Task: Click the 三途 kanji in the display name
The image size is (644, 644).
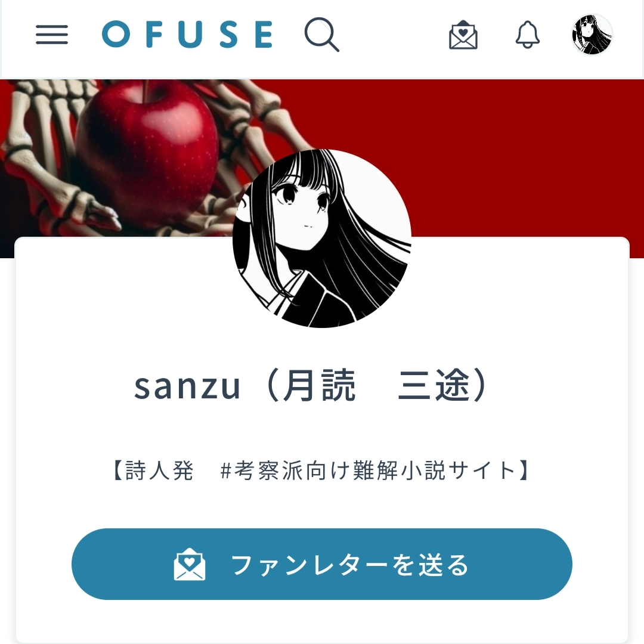Action: tap(434, 385)
